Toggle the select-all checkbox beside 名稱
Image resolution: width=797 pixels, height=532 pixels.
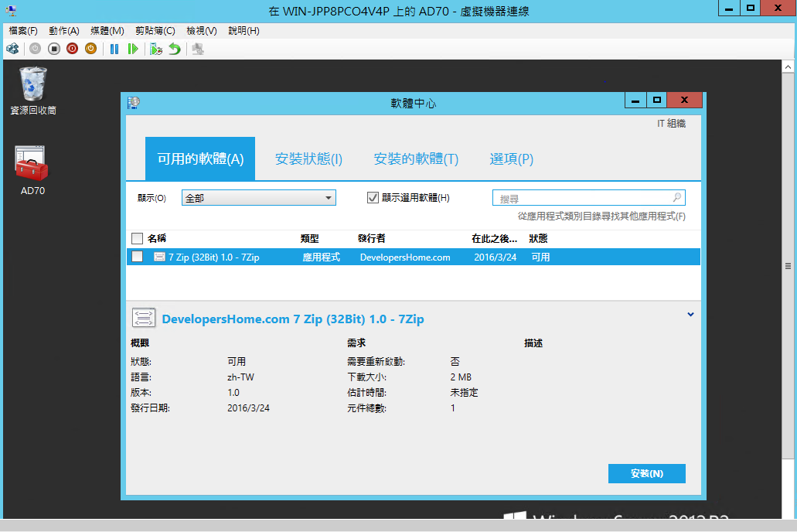click(x=138, y=238)
